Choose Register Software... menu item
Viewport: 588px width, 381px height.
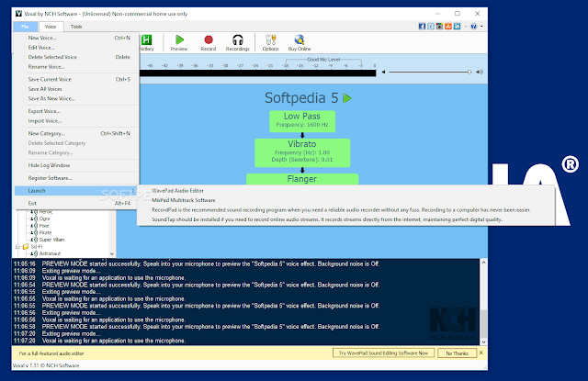[76, 178]
